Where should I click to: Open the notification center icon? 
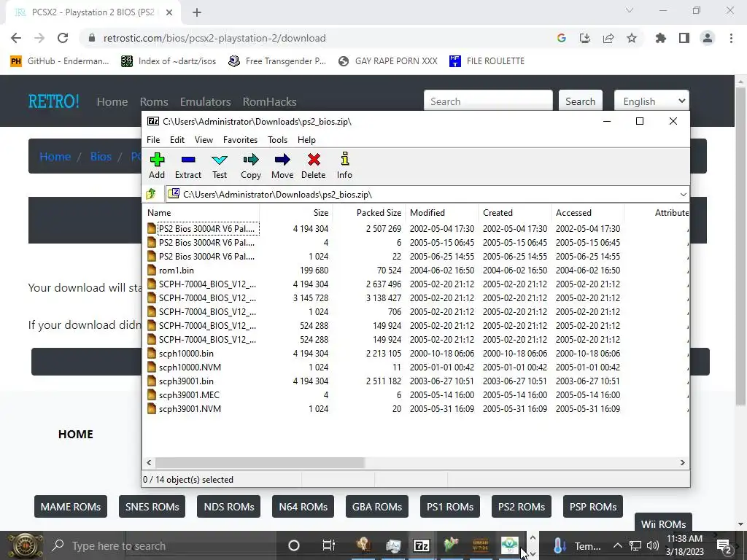[724, 545]
